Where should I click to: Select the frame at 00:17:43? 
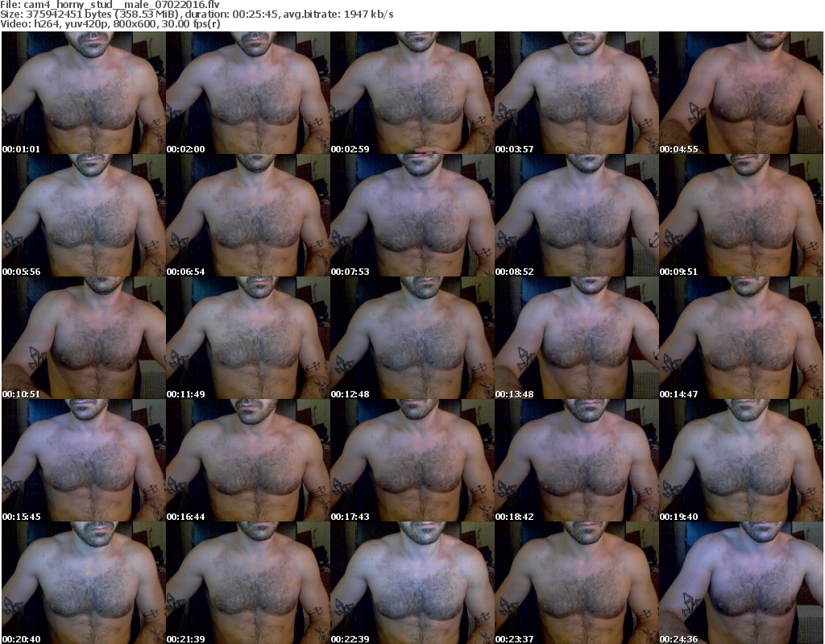point(412,460)
